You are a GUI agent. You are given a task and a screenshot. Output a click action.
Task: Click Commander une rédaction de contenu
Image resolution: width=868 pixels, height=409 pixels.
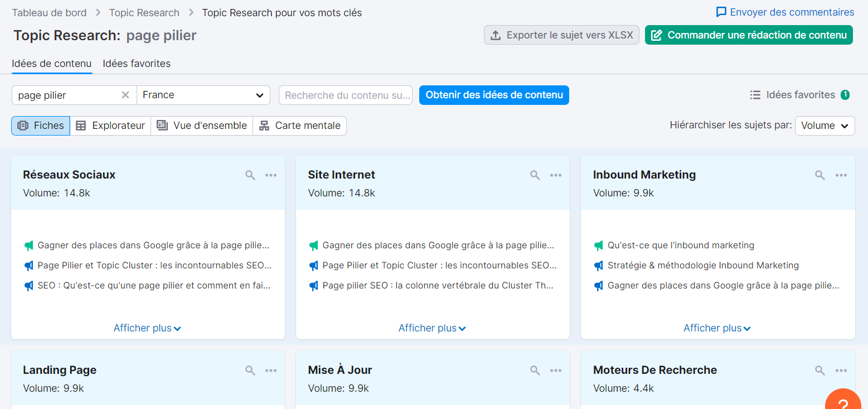pos(749,35)
